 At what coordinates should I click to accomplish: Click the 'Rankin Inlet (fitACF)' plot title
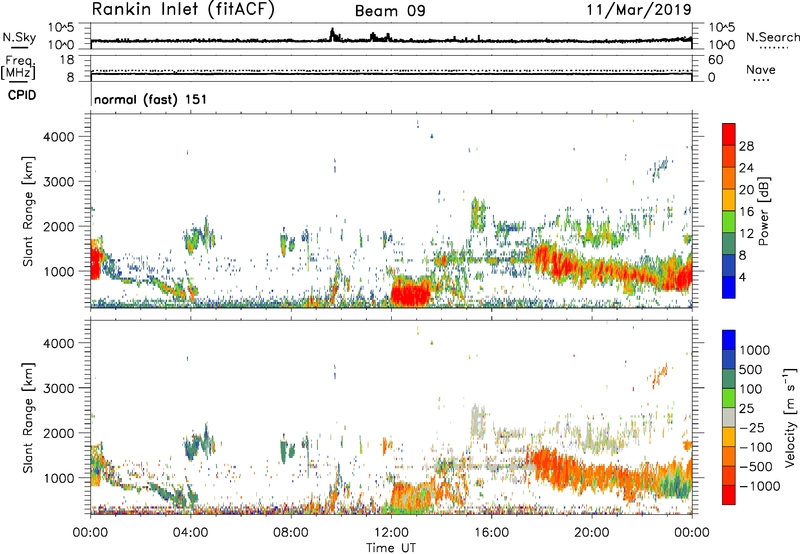pyautogui.click(x=183, y=10)
